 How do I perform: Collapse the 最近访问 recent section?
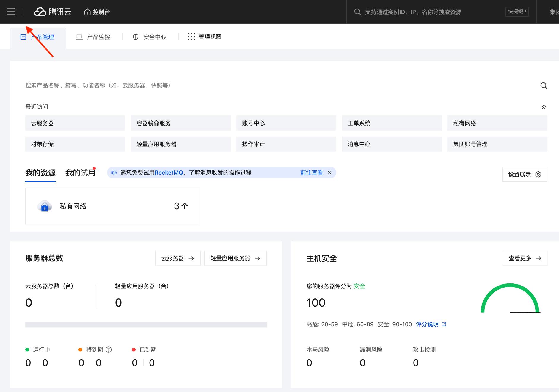click(x=544, y=107)
